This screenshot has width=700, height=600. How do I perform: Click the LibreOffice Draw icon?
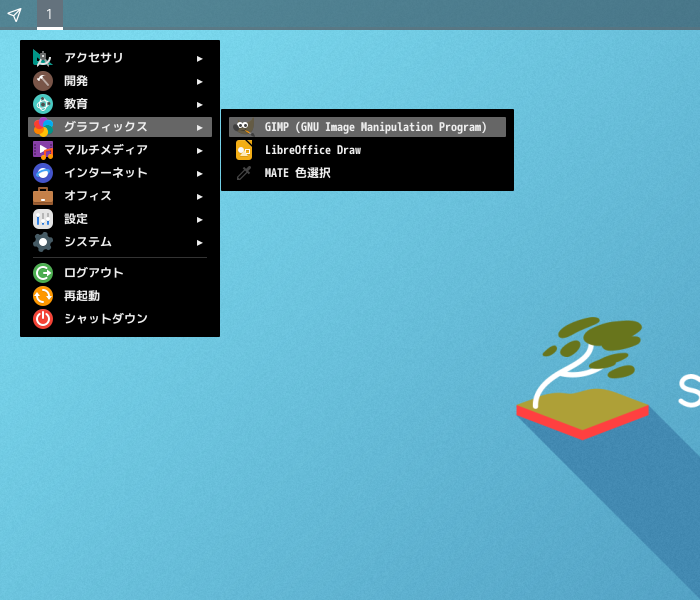tap(244, 150)
